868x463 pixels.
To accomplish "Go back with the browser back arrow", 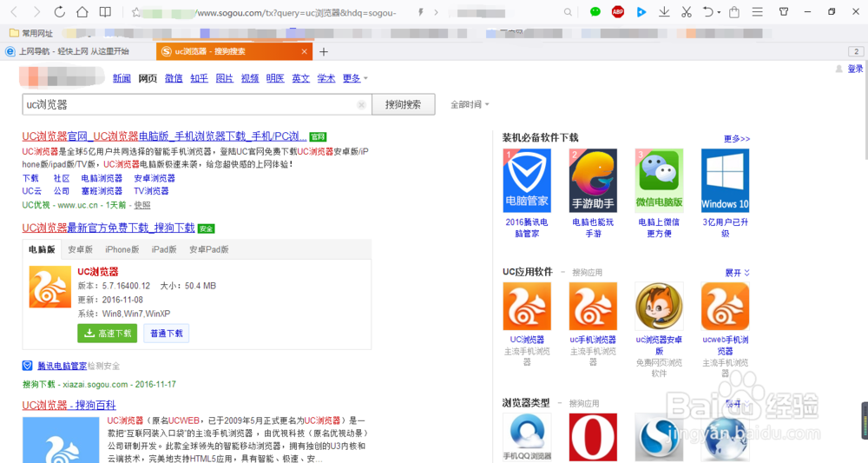I will [x=15, y=11].
